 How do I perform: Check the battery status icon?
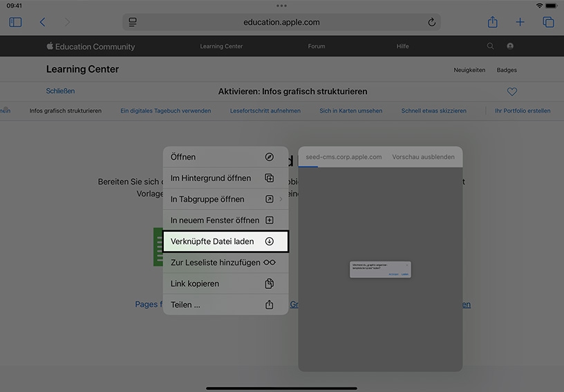click(552, 6)
